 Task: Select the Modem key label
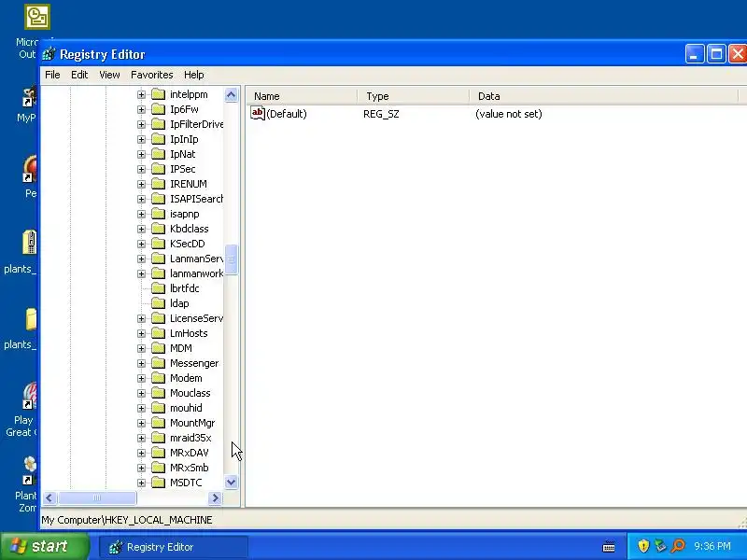[186, 379]
